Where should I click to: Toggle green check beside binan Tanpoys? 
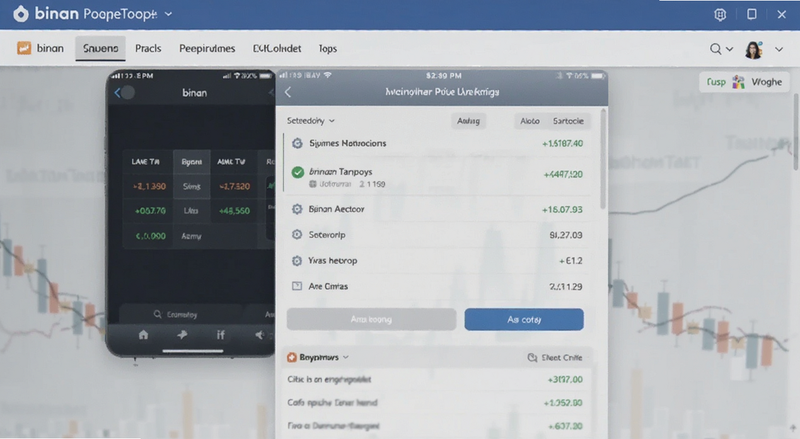click(x=297, y=173)
